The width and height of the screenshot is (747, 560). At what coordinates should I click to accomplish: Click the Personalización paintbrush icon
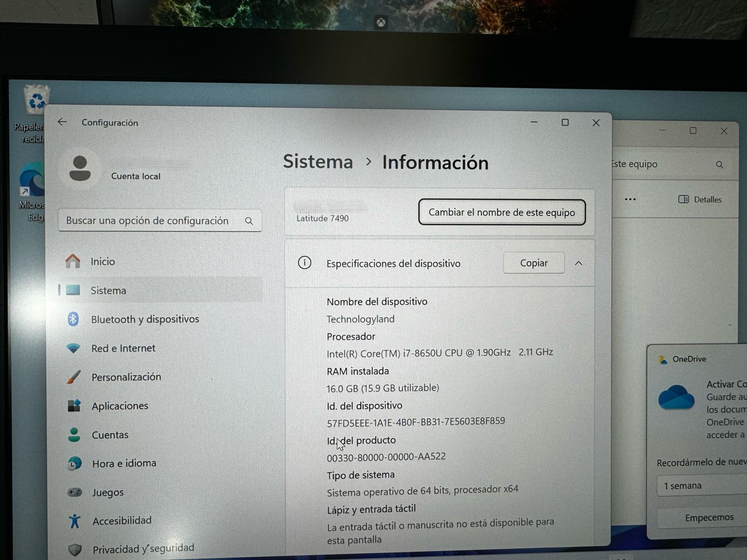pos(74,377)
